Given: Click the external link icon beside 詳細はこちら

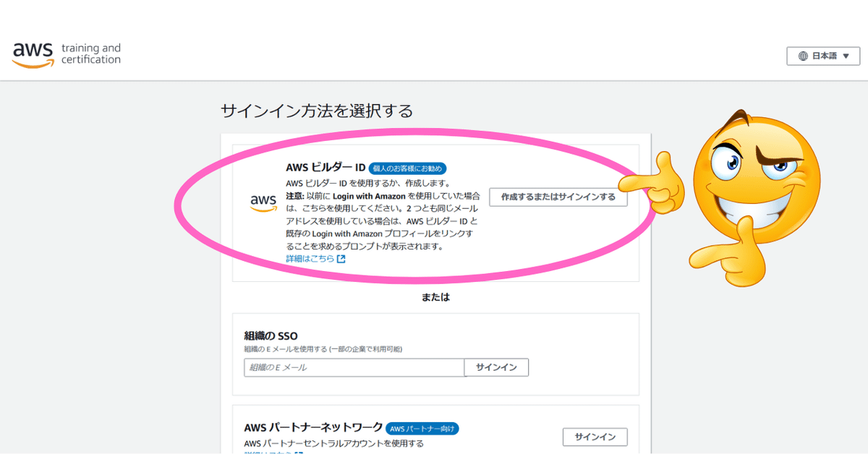Looking at the screenshot, I should point(341,259).
